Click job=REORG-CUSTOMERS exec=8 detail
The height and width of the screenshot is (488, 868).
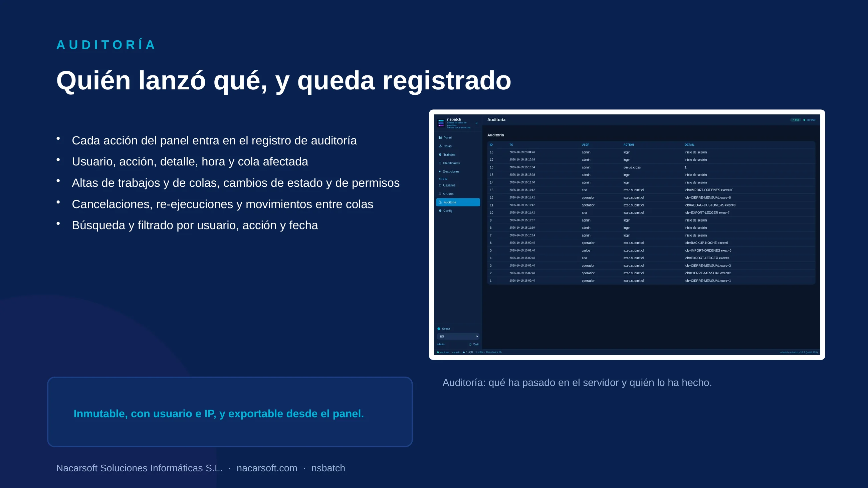[x=710, y=205]
